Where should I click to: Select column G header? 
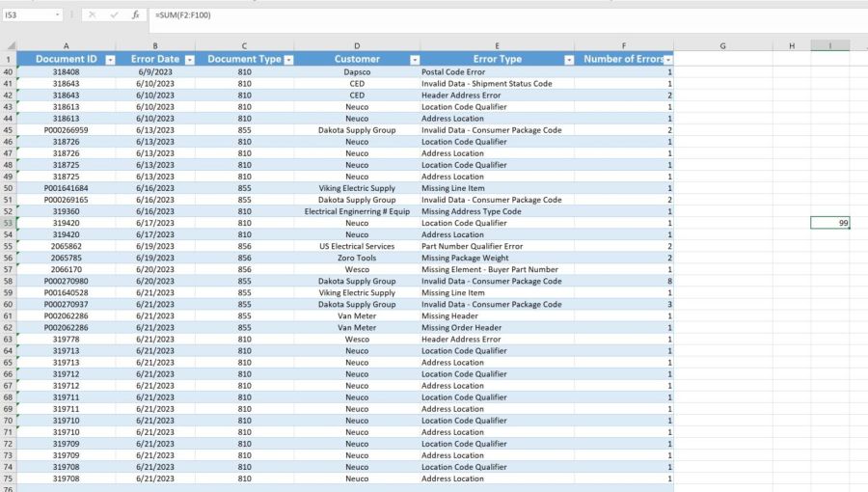(723, 46)
